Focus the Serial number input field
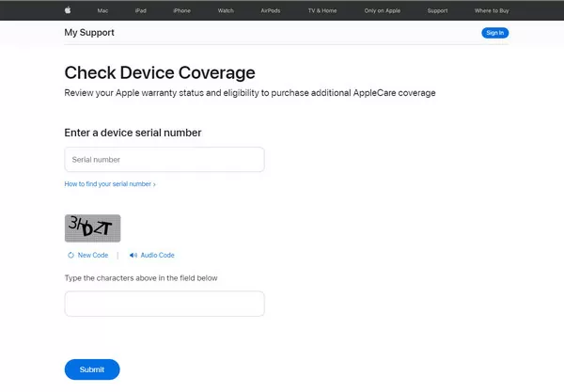Viewport: 564px width, 392px height. point(164,160)
